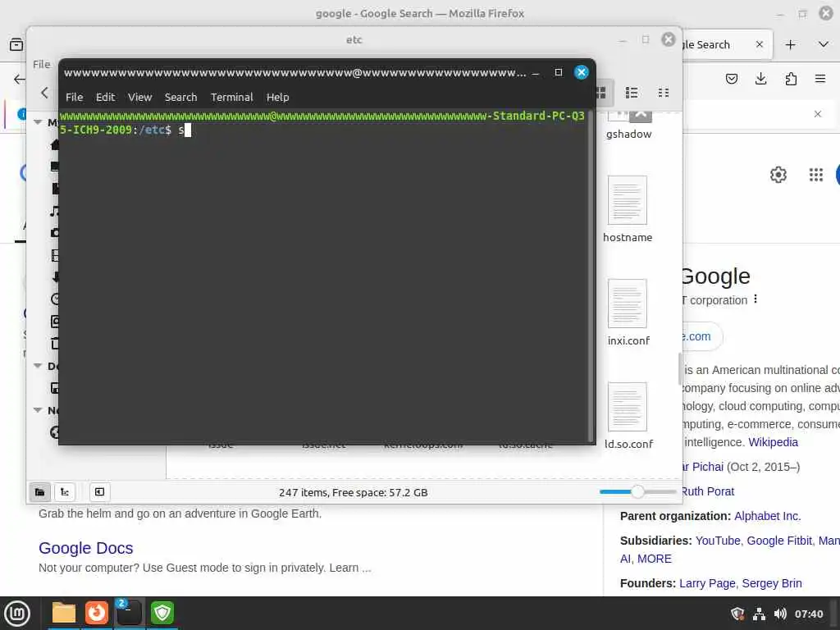Go back in the file manager
840x630 pixels.
45,93
